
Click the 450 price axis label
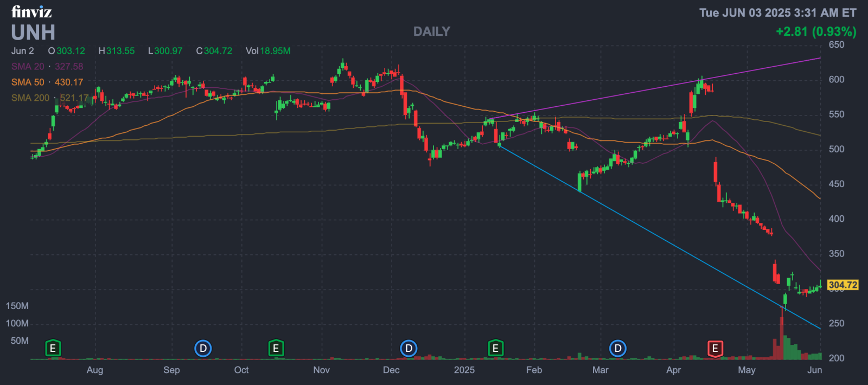(837, 184)
